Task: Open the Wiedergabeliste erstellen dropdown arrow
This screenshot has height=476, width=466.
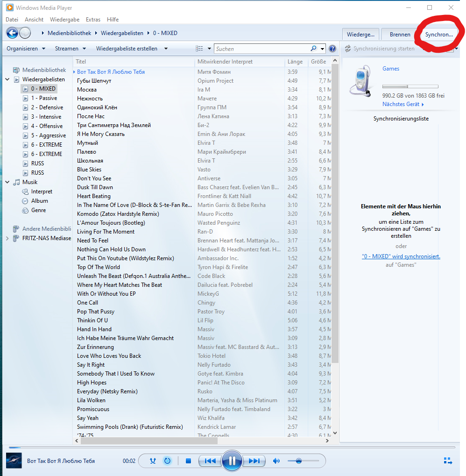Action: pyautogui.click(x=166, y=49)
